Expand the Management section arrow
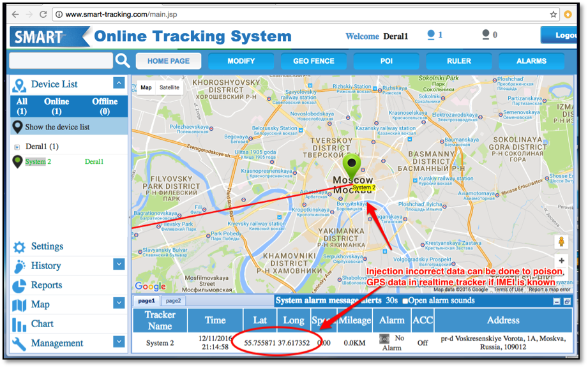The width and height of the screenshot is (588, 368). (119, 342)
